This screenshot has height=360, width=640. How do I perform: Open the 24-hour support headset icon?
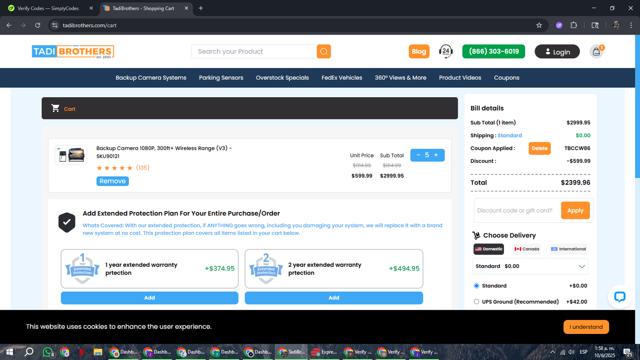point(446,51)
